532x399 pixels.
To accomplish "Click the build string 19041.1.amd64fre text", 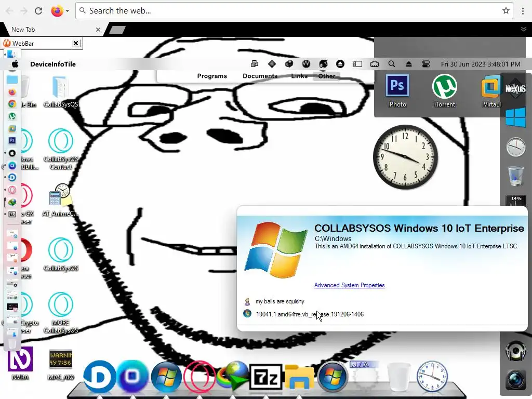I will click(x=310, y=314).
